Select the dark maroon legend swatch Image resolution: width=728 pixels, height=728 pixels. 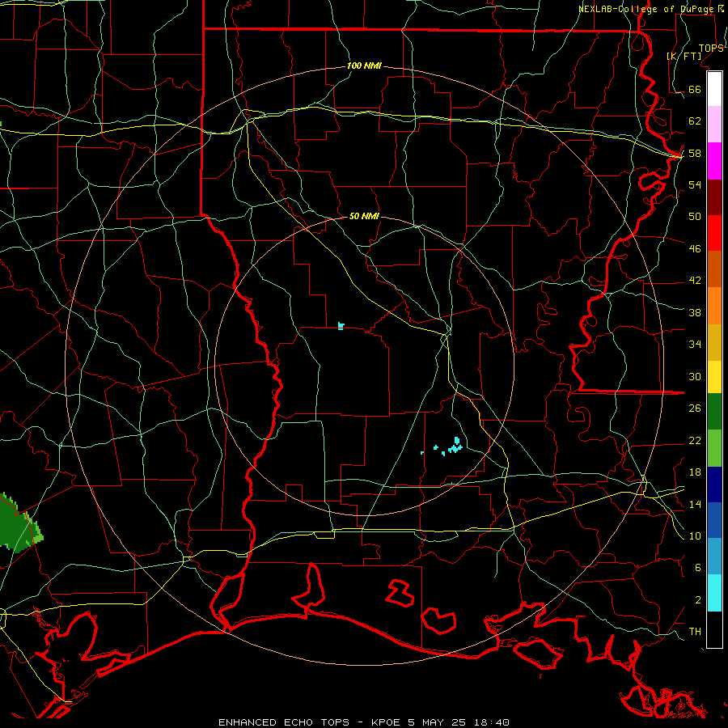click(x=714, y=198)
